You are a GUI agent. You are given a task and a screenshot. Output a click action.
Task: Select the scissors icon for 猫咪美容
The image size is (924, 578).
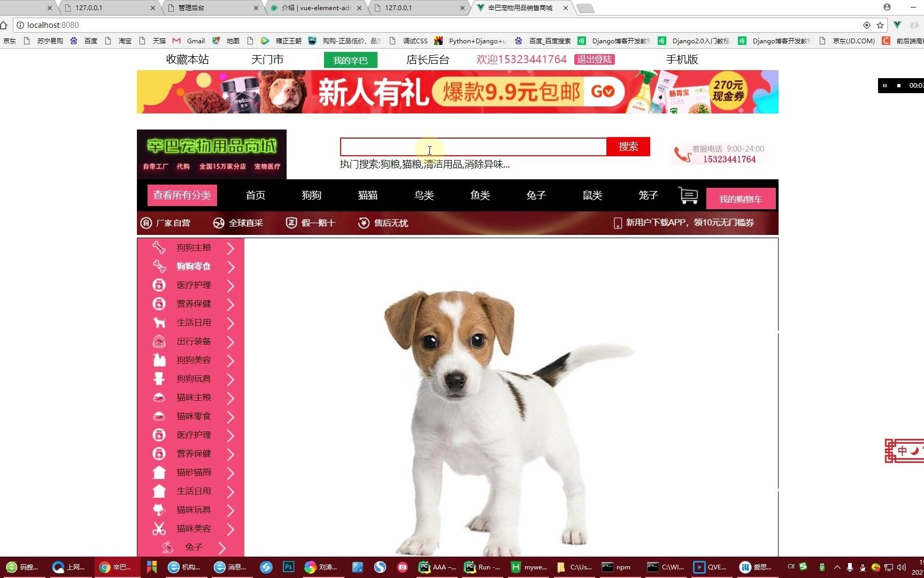tap(159, 528)
